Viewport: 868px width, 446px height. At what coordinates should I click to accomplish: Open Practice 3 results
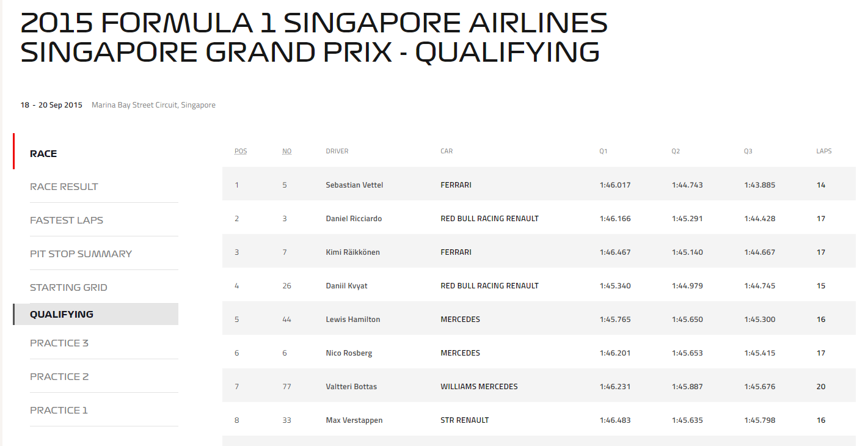tap(59, 343)
